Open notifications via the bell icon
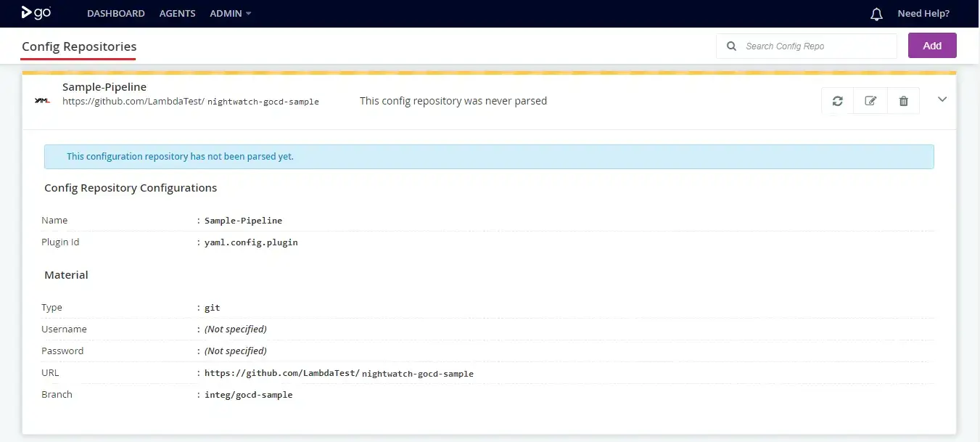Viewport: 980px width, 442px height. pyautogui.click(x=876, y=13)
